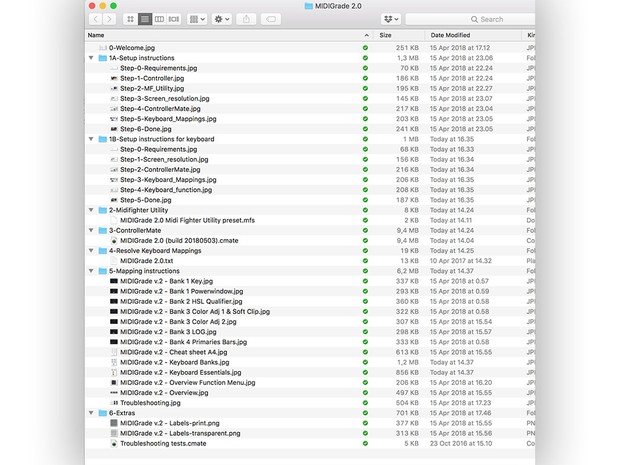Select Step-2-MF_Utility.jpg
Screen dimensions: 620x465
coord(152,88)
